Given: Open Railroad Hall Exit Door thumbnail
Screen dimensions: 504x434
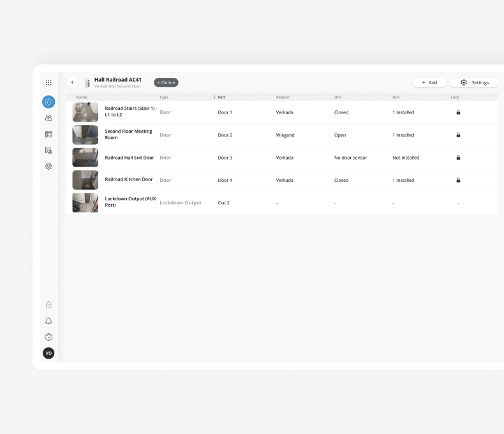Looking at the screenshot, I should coord(85,158).
